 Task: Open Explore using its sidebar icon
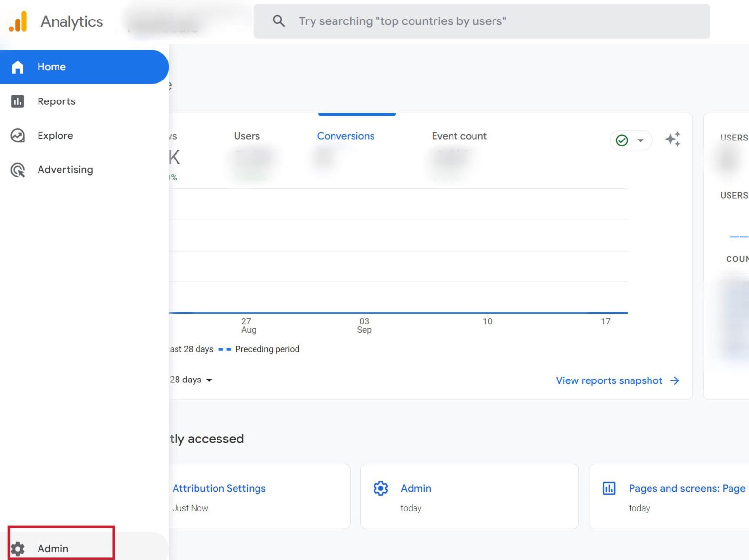click(x=18, y=135)
